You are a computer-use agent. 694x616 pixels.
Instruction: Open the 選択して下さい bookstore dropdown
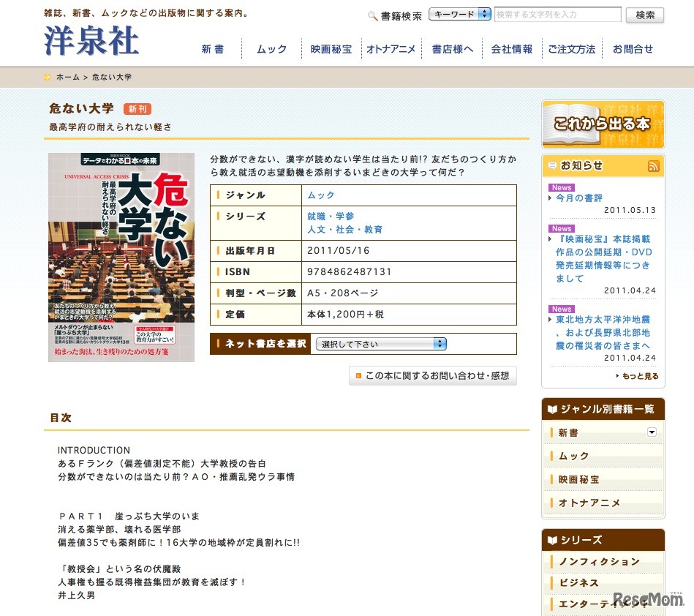pos(380,344)
